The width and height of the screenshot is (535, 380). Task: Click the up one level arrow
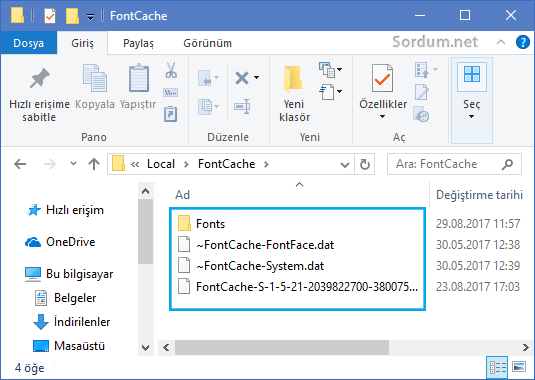(94, 164)
